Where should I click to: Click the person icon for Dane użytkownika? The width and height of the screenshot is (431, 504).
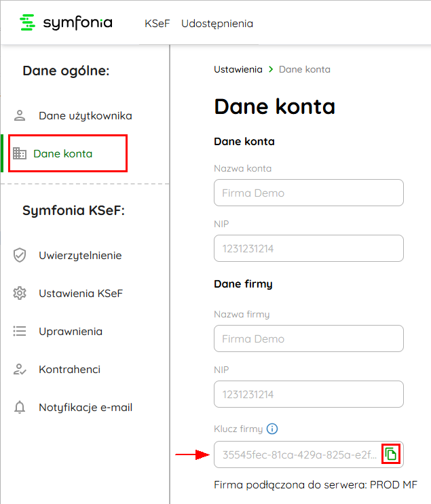(x=20, y=115)
